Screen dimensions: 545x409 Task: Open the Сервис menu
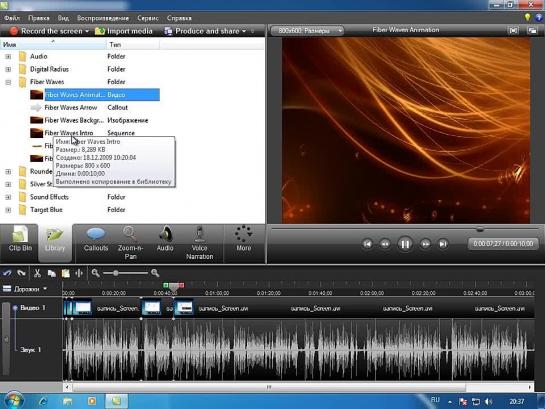point(148,18)
